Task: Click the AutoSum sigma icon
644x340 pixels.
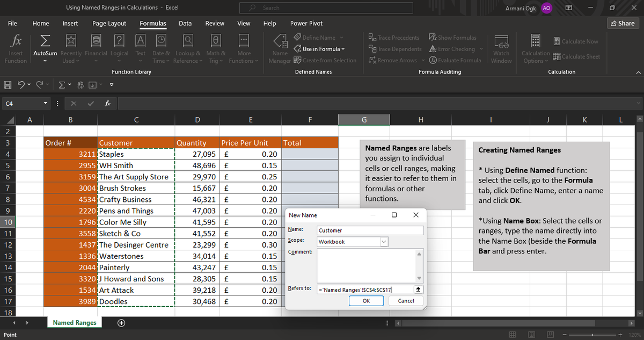Action: coord(46,42)
